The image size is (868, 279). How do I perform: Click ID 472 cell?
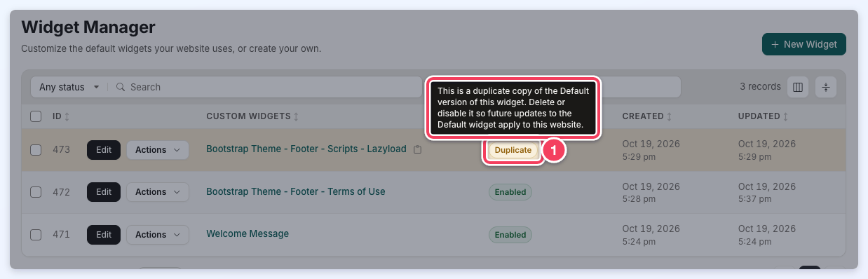click(x=62, y=192)
